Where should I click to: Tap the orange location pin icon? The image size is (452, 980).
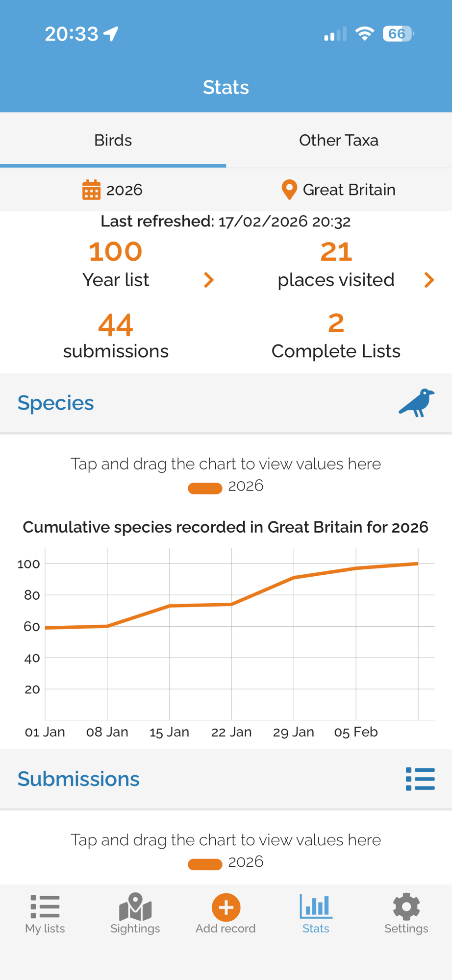pos(289,190)
